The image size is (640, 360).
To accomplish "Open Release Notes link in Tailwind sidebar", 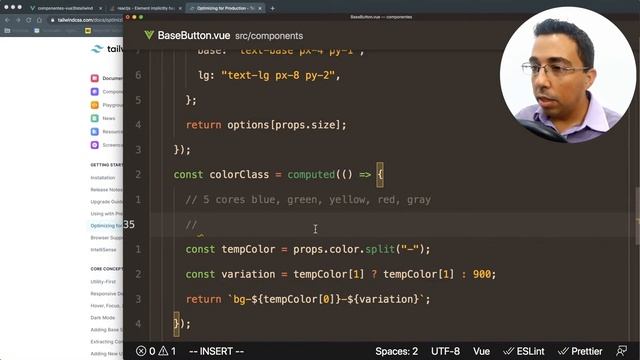I will 107,189.
